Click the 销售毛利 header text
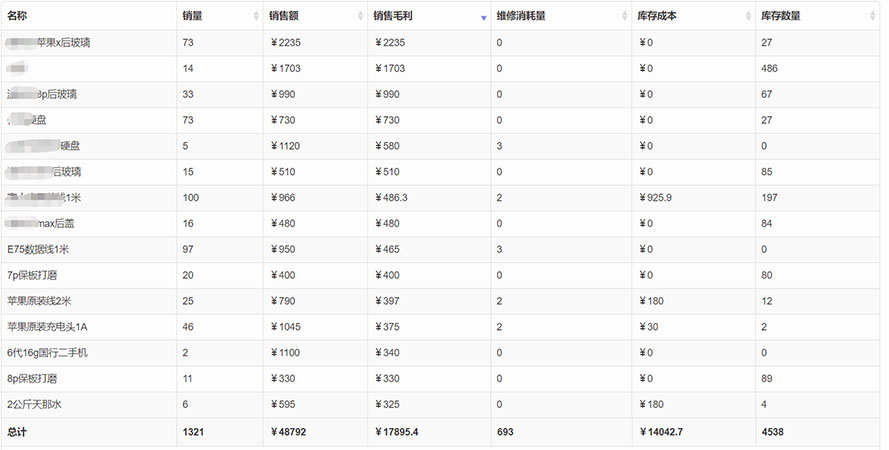 tap(393, 16)
